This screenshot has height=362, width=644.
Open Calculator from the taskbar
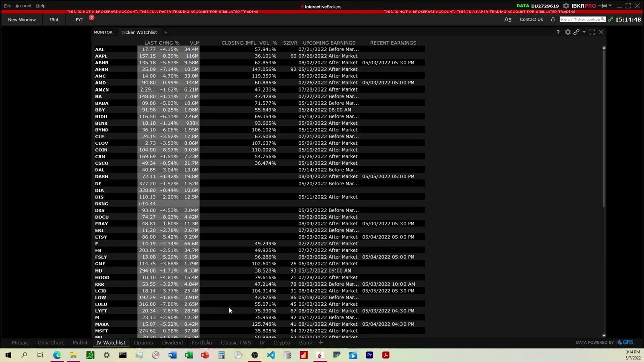click(221, 355)
